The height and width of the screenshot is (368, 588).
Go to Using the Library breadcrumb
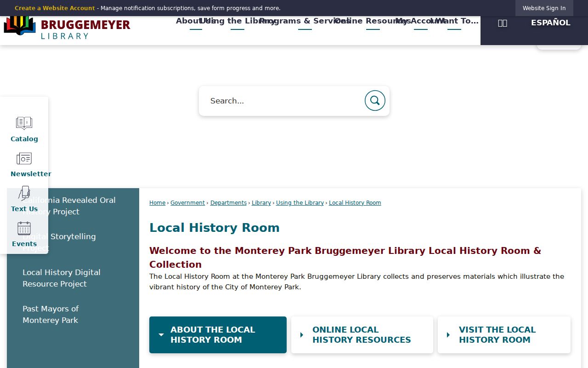point(300,203)
